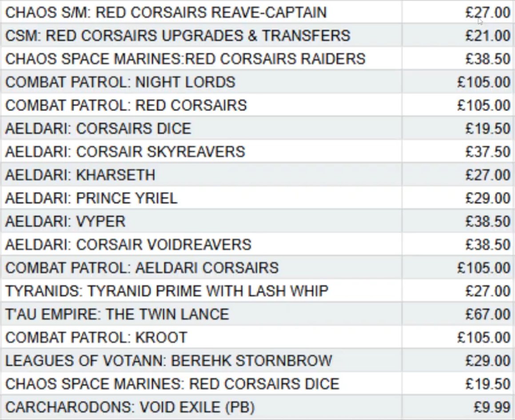Click the Aeldari: Prince Yriel cell
The height and width of the screenshot is (420, 515).
point(92,198)
